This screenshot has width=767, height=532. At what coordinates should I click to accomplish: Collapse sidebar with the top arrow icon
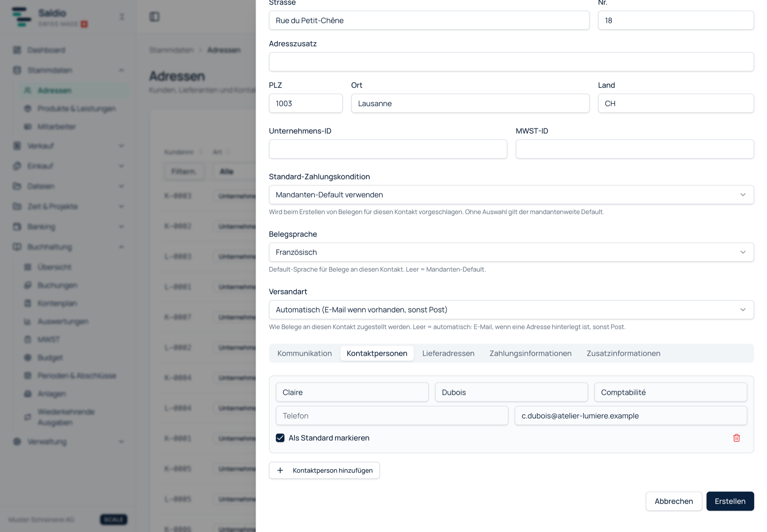coord(122,17)
